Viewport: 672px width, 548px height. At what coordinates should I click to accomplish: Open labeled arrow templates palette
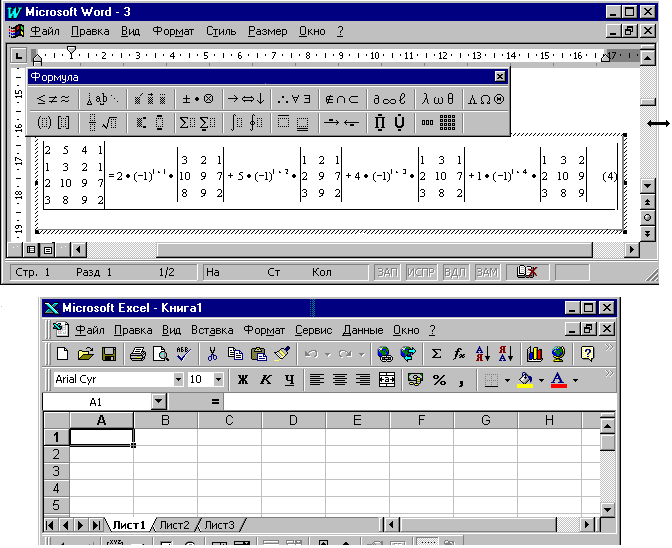coord(342,123)
